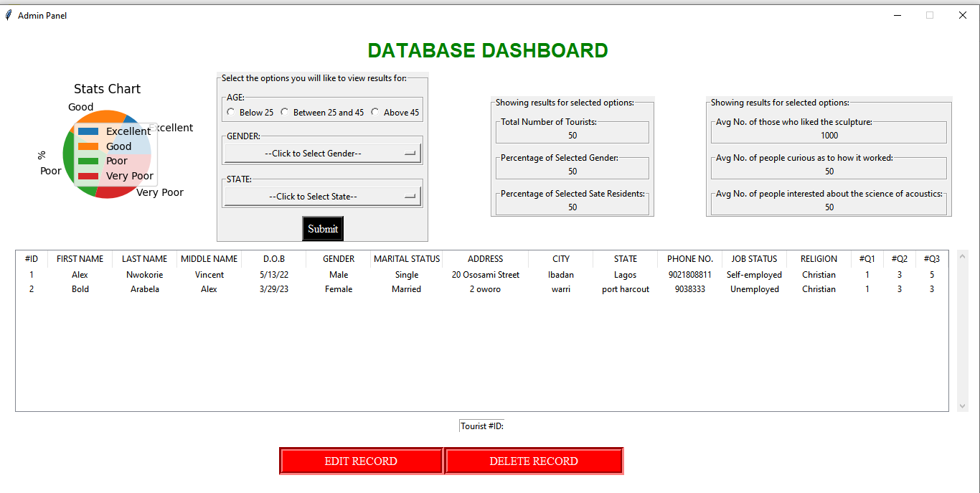Click the Lagos state cell
Screen dimensions: 980x493
pos(626,275)
